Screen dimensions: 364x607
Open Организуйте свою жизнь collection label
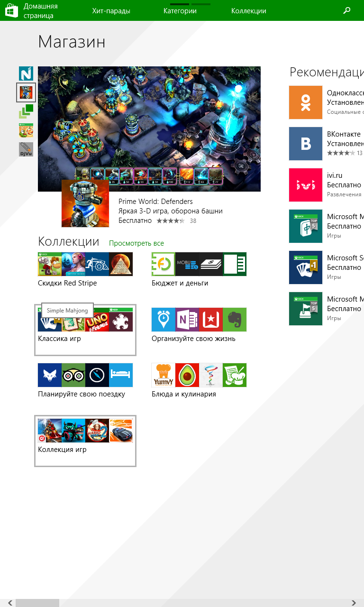coord(193,339)
